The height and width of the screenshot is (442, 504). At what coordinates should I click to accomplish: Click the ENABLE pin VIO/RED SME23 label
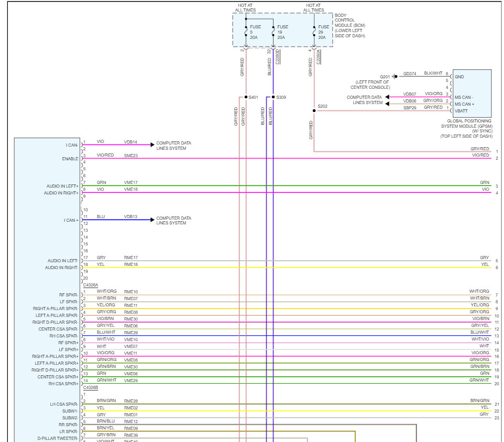coord(117,156)
